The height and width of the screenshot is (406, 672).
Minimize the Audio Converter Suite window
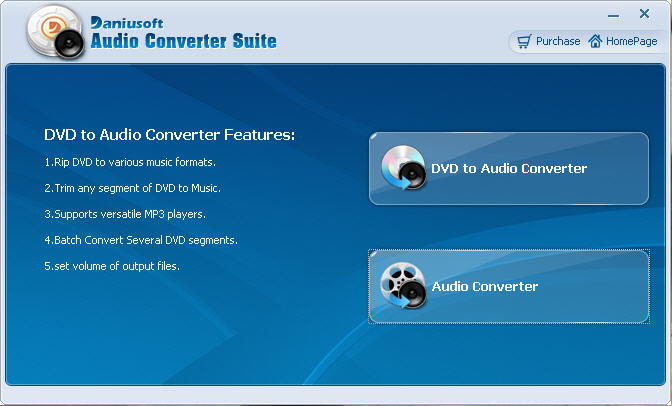pyautogui.click(x=613, y=16)
